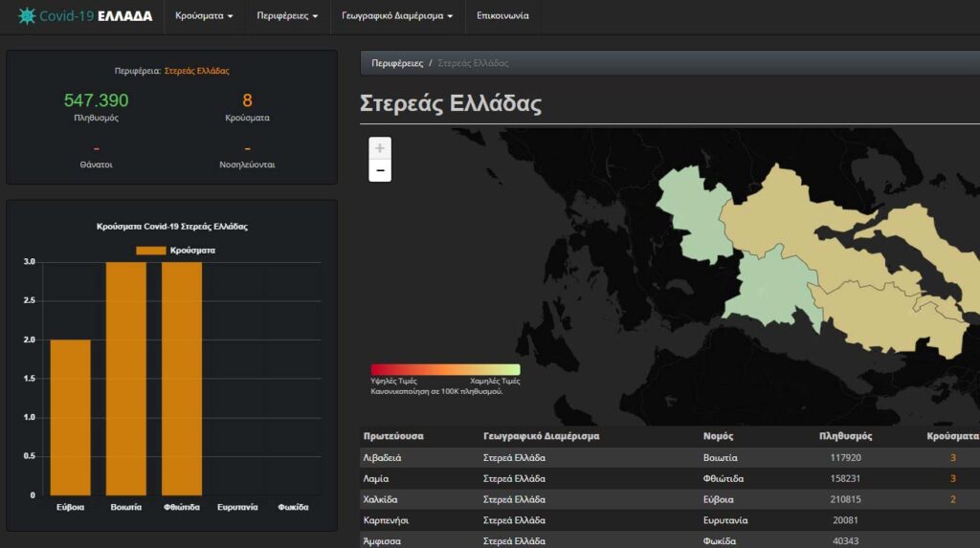
Task: Click the Covid-19 ΕΛΛΑΔΑ brand title
Action: point(96,16)
